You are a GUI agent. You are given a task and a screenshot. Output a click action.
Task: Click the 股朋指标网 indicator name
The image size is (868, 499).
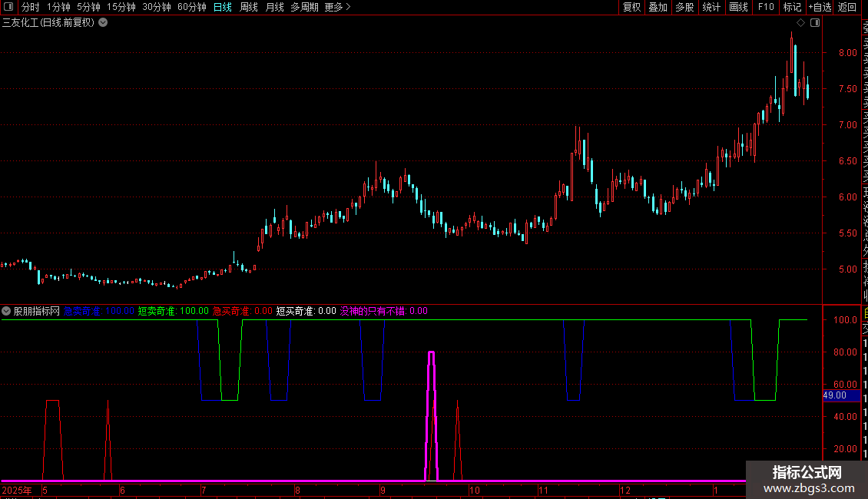tap(37, 311)
